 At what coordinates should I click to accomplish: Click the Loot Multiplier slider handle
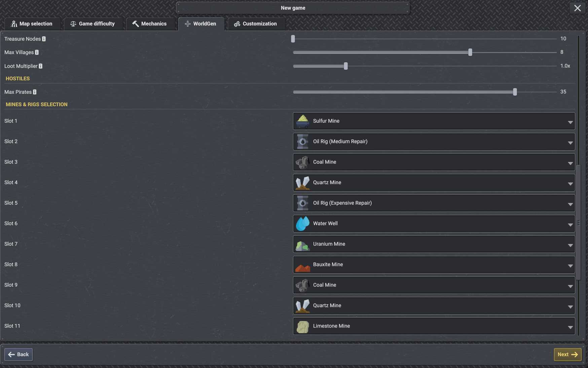pyautogui.click(x=346, y=66)
